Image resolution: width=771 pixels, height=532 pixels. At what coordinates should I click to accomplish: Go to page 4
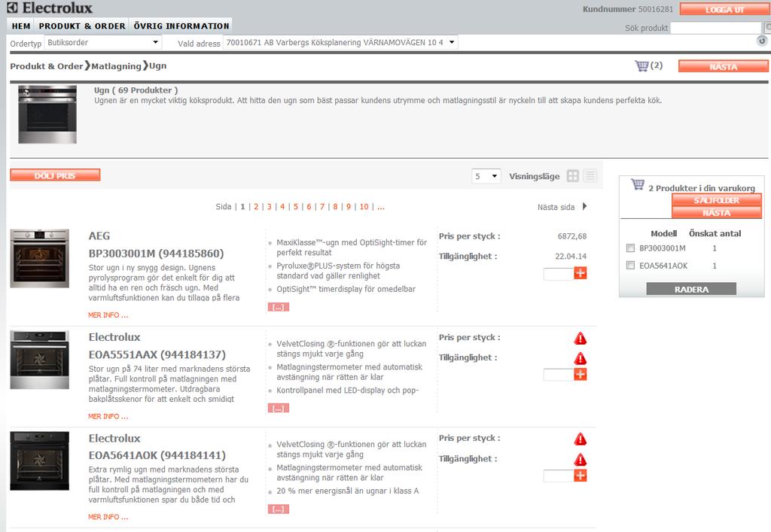(282, 207)
